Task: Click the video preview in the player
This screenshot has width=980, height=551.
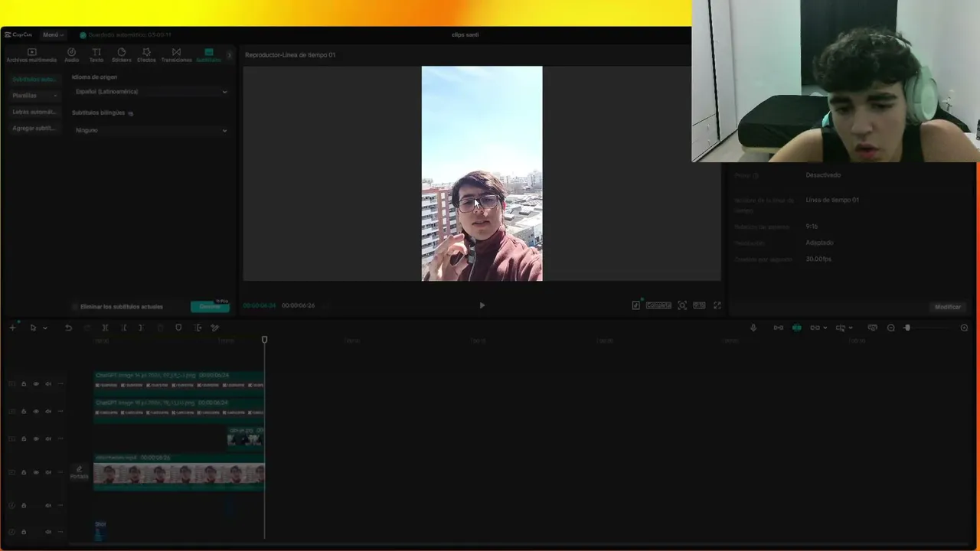Action: click(x=482, y=174)
